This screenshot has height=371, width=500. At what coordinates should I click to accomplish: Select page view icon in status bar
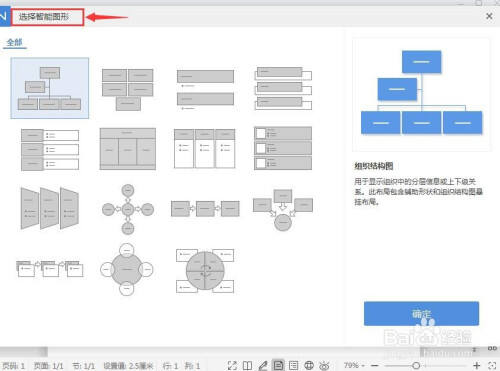tap(278, 366)
